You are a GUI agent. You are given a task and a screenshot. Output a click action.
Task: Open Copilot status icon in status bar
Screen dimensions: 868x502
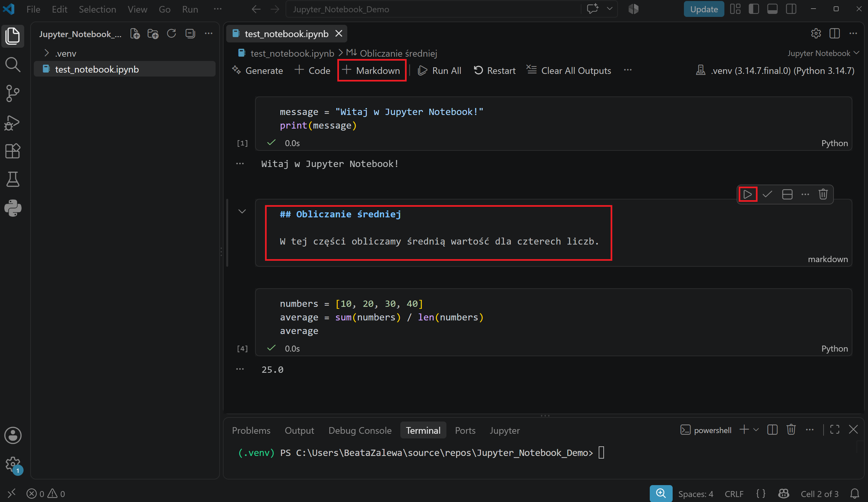pos(784,494)
